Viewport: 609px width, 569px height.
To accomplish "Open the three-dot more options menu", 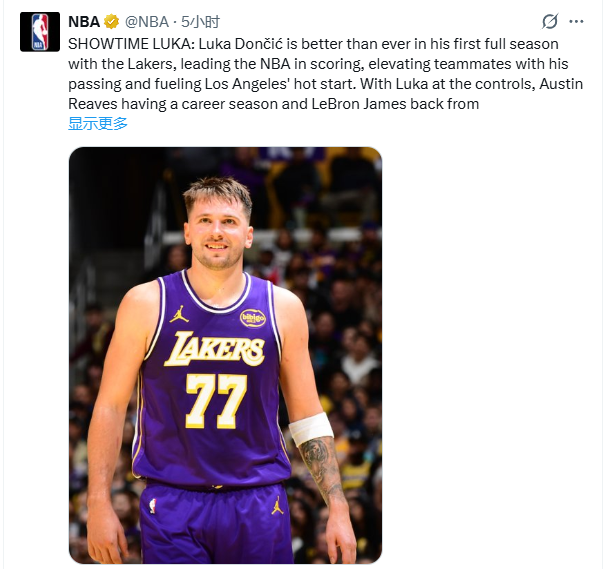I will [577, 21].
